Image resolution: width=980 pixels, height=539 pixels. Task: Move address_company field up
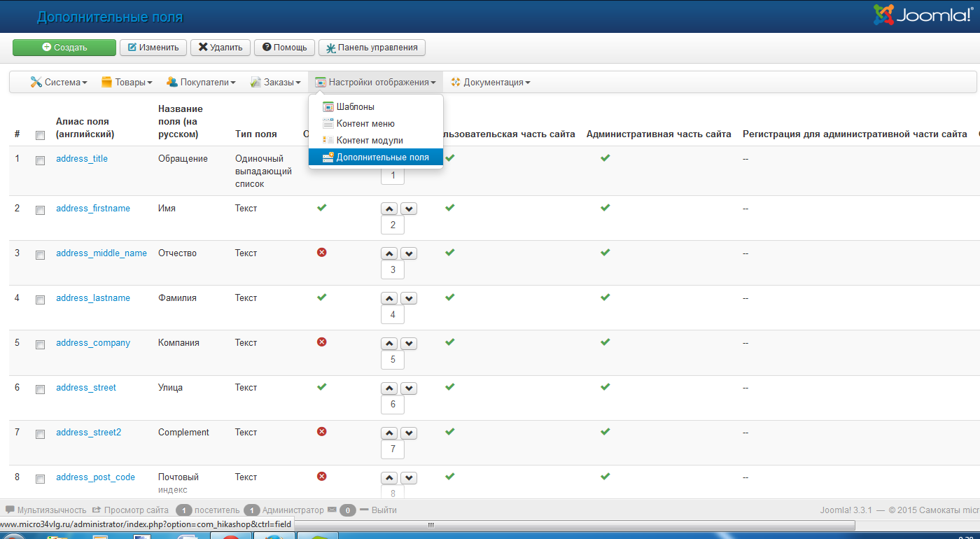click(389, 343)
